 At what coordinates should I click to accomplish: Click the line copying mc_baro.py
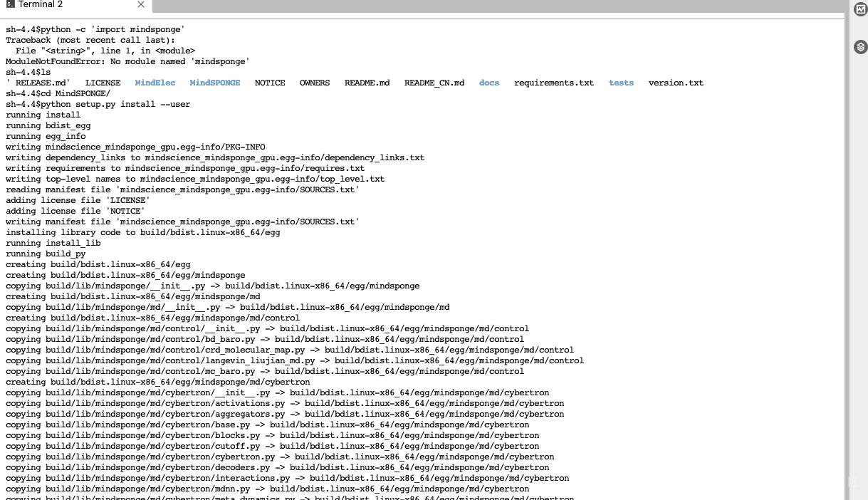(x=265, y=371)
